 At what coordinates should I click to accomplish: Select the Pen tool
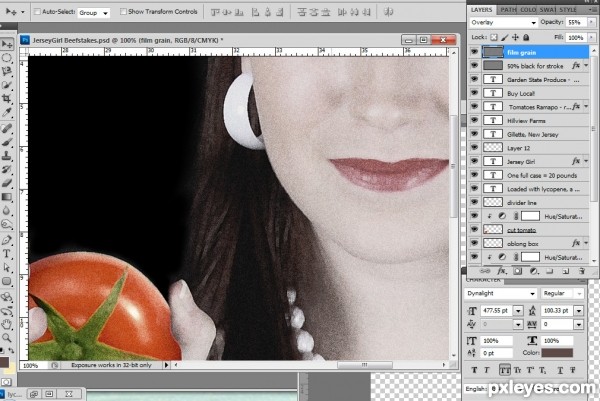pyautogui.click(x=7, y=240)
